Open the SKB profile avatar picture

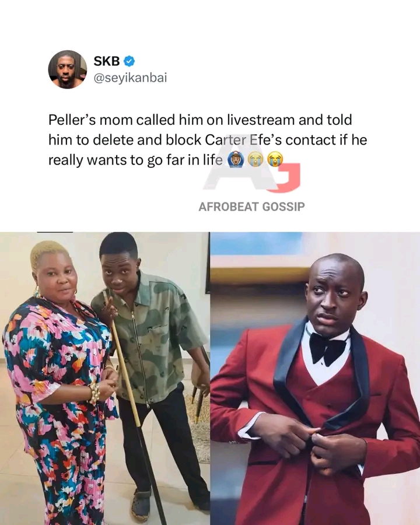[x=67, y=69]
